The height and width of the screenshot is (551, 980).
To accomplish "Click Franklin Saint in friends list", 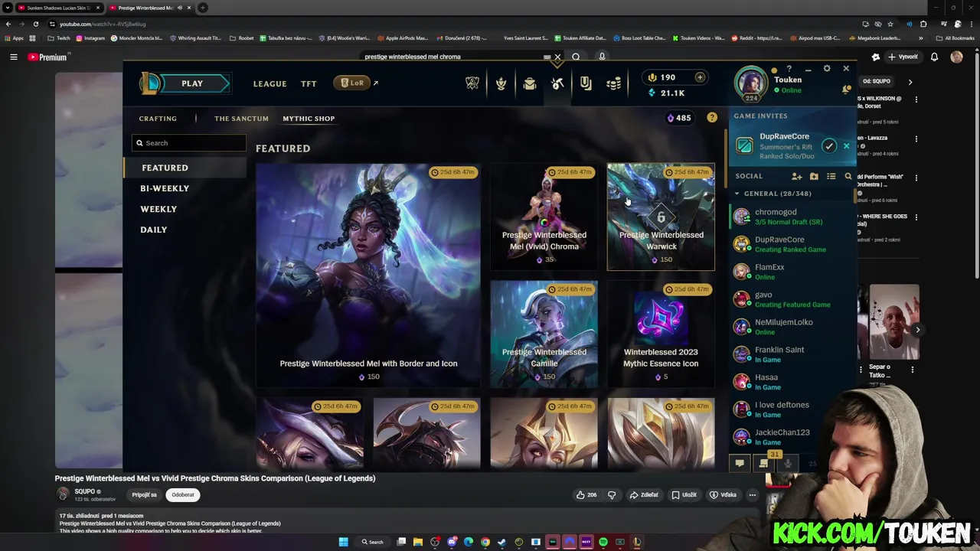I will [x=792, y=354].
